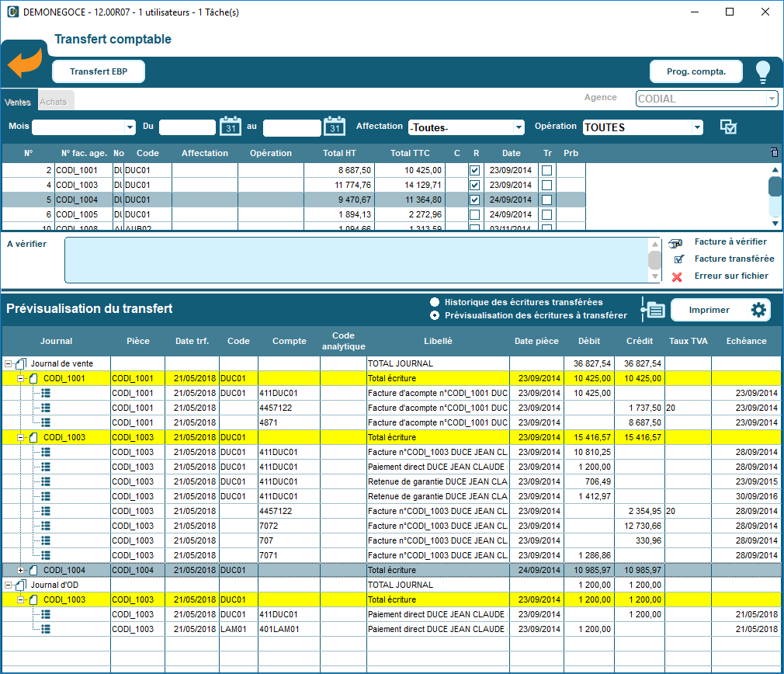Click the invoice list vertical scrollbar thumb

point(774,187)
